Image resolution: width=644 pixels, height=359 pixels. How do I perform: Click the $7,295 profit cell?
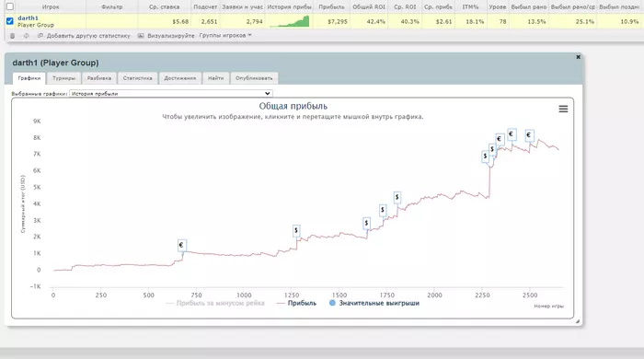pyautogui.click(x=331, y=21)
